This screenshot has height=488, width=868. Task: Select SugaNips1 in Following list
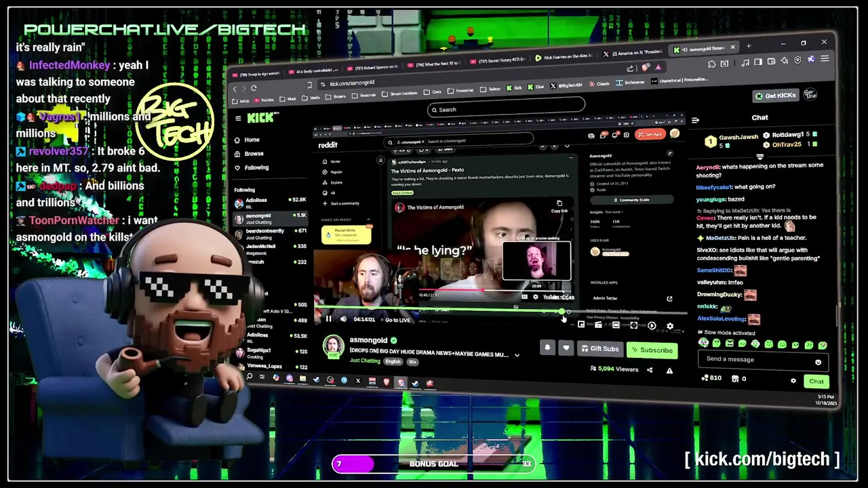pyautogui.click(x=271, y=353)
